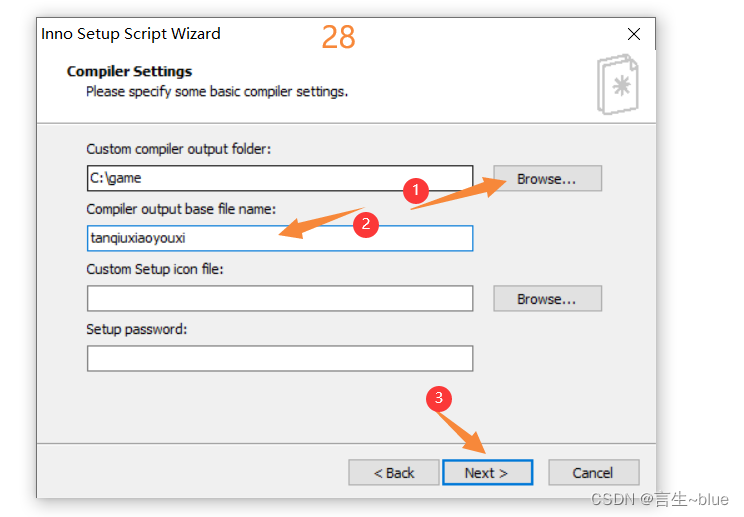The width and height of the screenshot is (744, 517).
Task: Focus the custom compiler output folder field
Action: [x=280, y=178]
